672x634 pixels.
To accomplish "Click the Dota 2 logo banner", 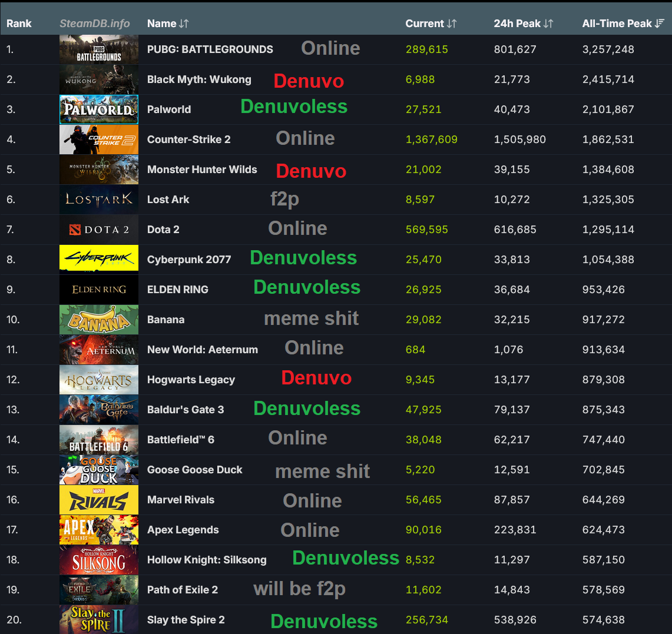I will pos(99,230).
